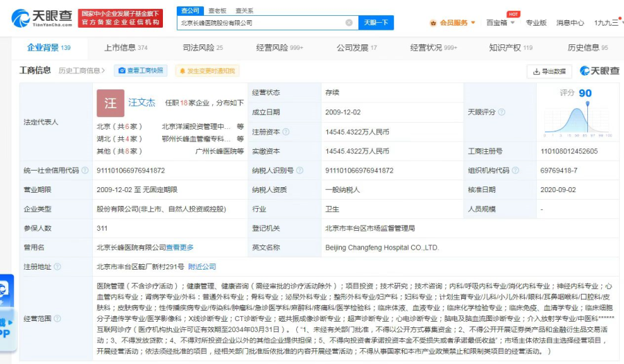Open 北京洋澜投资管理中 company link

(x=196, y=126)
